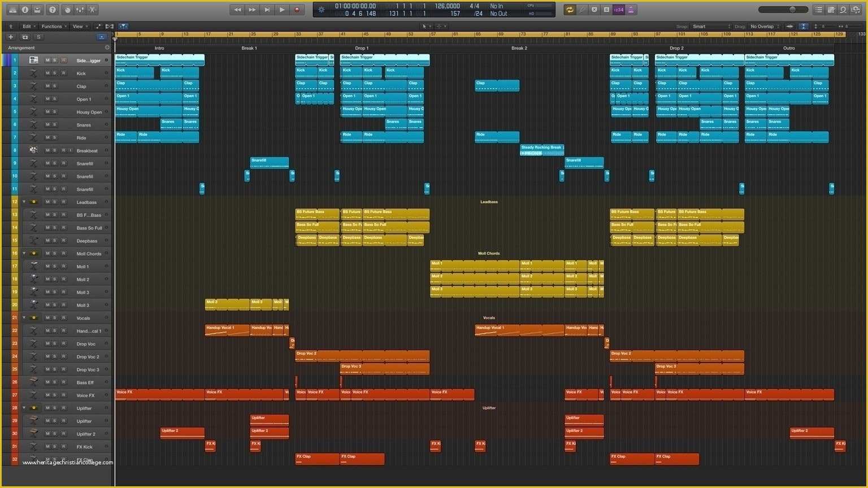Mute the Deepbass track
This screenshot has height=488, width=868.
coord(47,241)
